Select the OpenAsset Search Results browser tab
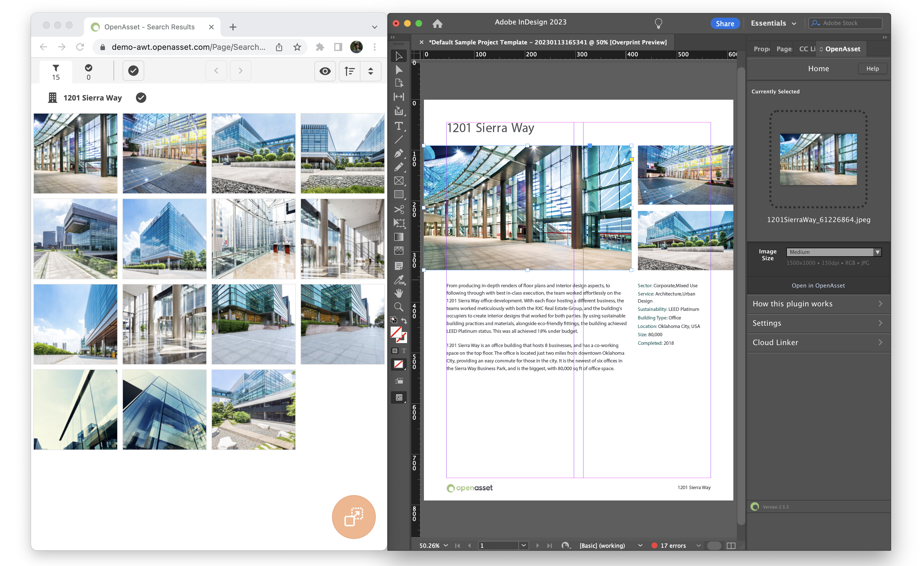Viewport: 924px width, 566px height. pyautogui.click(x=150, y=27)
